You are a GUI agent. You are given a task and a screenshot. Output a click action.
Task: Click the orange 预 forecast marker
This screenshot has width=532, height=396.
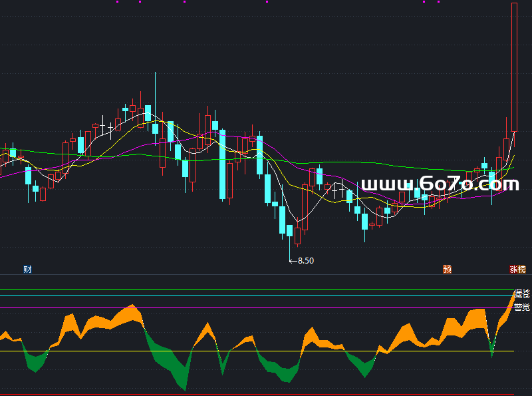(x=448, y=270)
